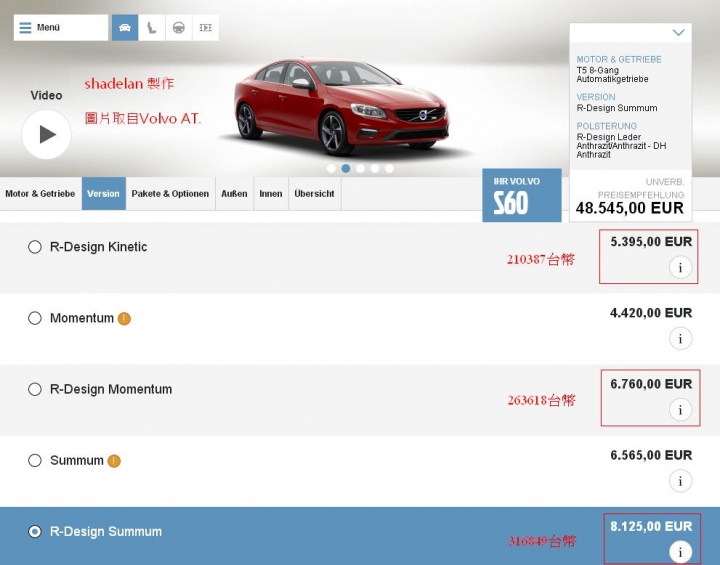Click the MOTOR & GETRIEBE summary heading
The width and height of the screenshot is (720, 565).
619,59
